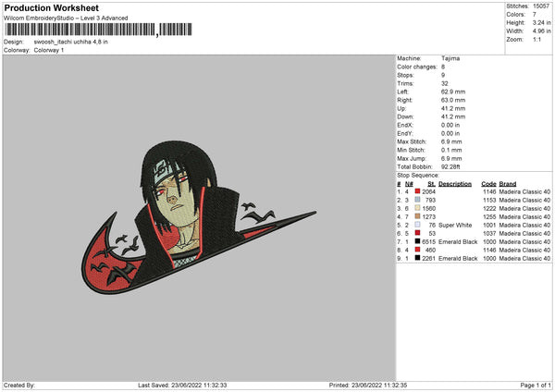Click the design name "swoosh_itachi uchiha 4,8 in"
Image resolution: width=555 pixels, height=392 pixels.
tap(71, 42)
